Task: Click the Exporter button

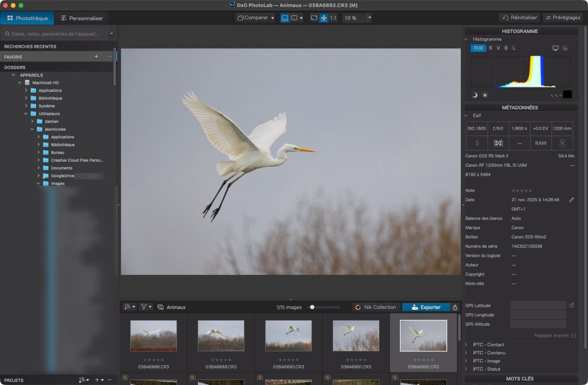Action: pos(425,307)
